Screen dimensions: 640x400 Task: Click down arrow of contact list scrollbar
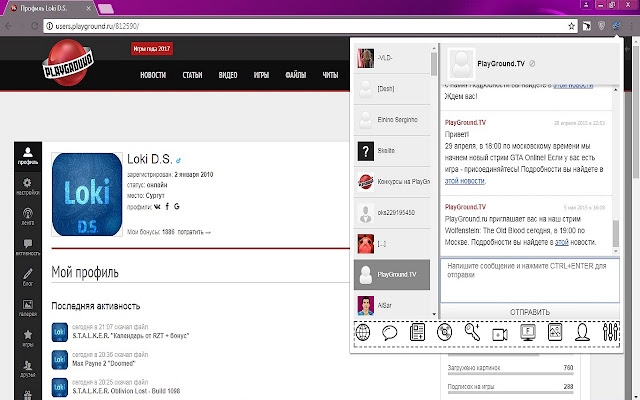[433, 315]
